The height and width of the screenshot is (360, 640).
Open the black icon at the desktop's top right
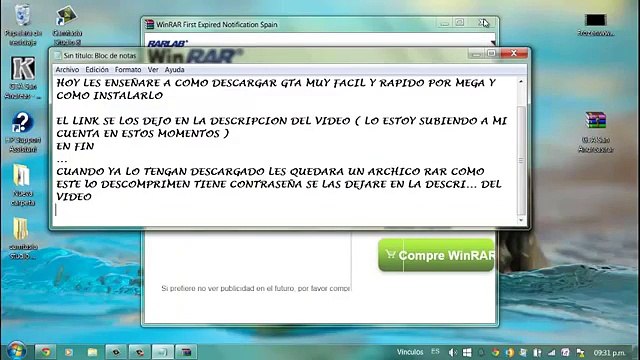coord(596,24)
